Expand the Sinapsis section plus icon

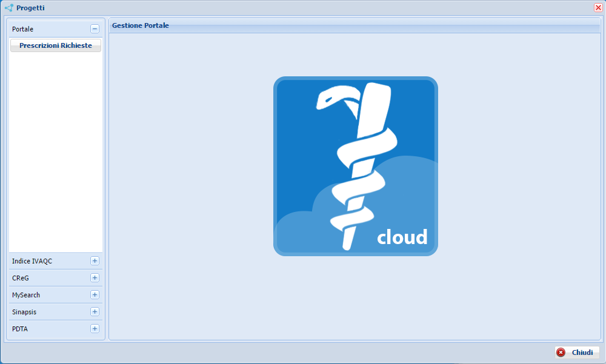[x=95, y=312]
